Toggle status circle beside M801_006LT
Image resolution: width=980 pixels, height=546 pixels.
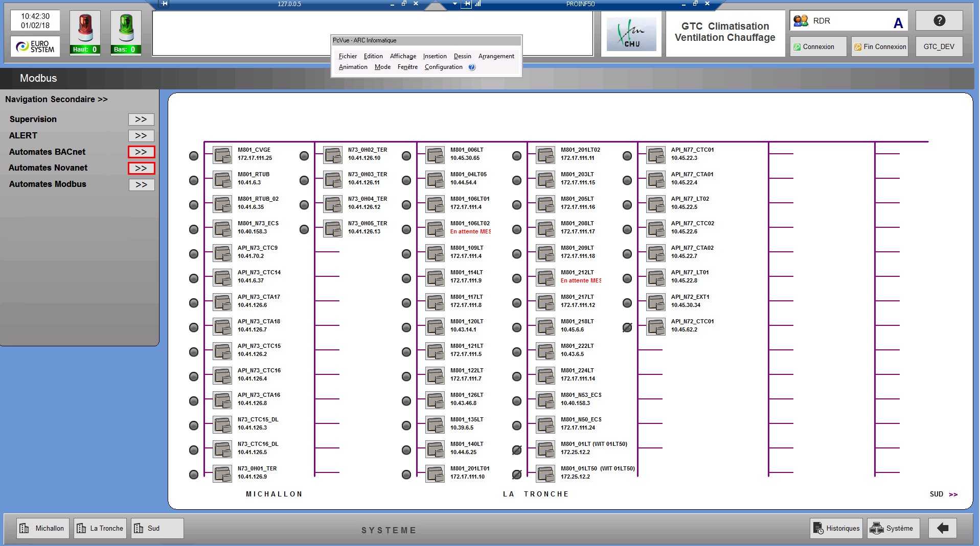pyautogui.click(x=406, y=156)
